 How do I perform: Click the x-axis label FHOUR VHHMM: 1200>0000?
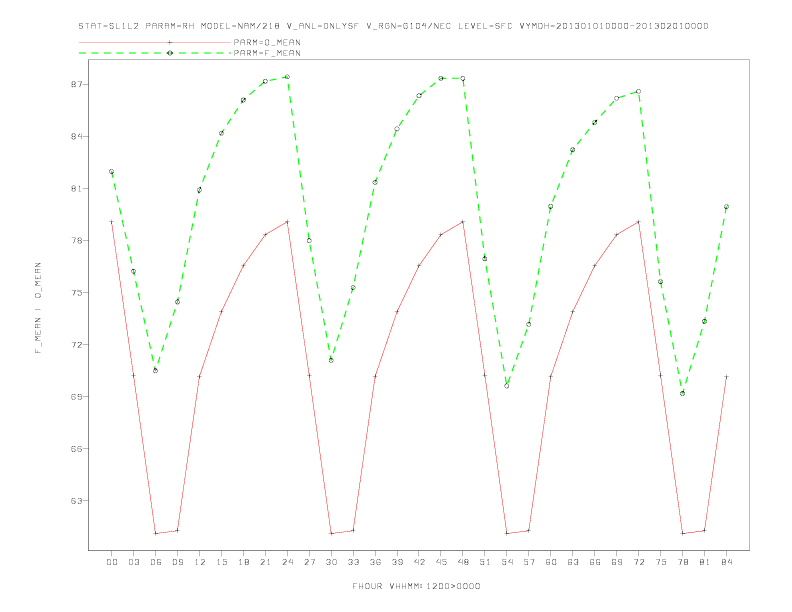416,586
